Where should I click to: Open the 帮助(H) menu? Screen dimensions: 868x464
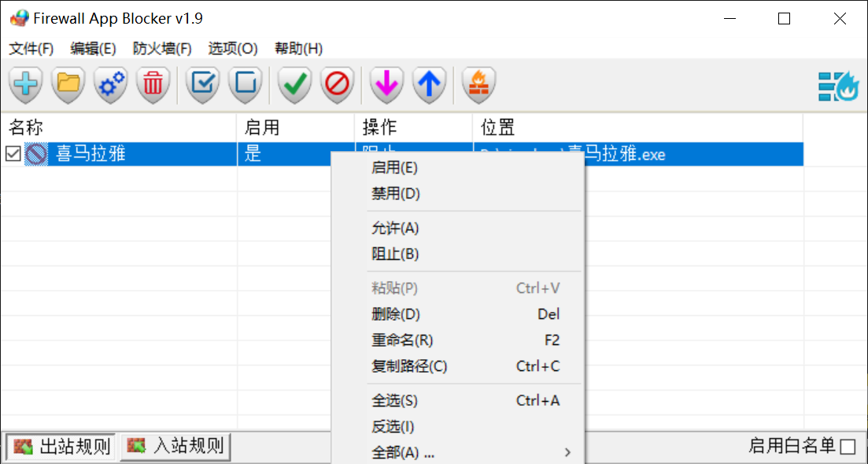pyautogui.click(x=299, y=49)
